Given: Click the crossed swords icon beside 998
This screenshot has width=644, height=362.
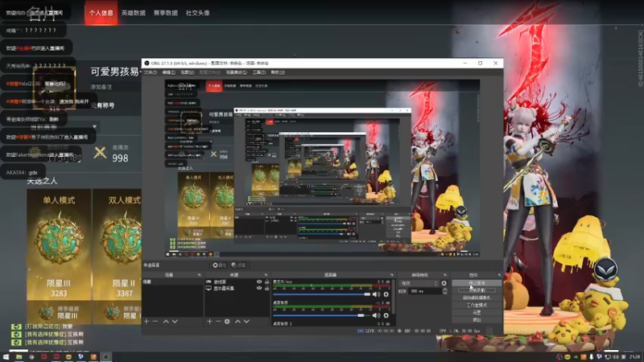Looking at the screenshot, I should tap(100, 153).
